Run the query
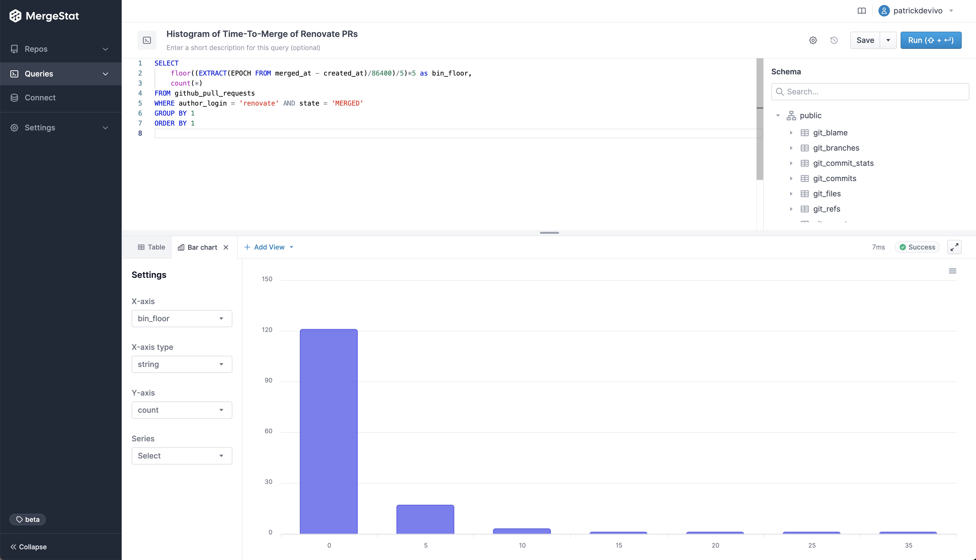Screen dimensions: 976x560 [x=931, y=40]
